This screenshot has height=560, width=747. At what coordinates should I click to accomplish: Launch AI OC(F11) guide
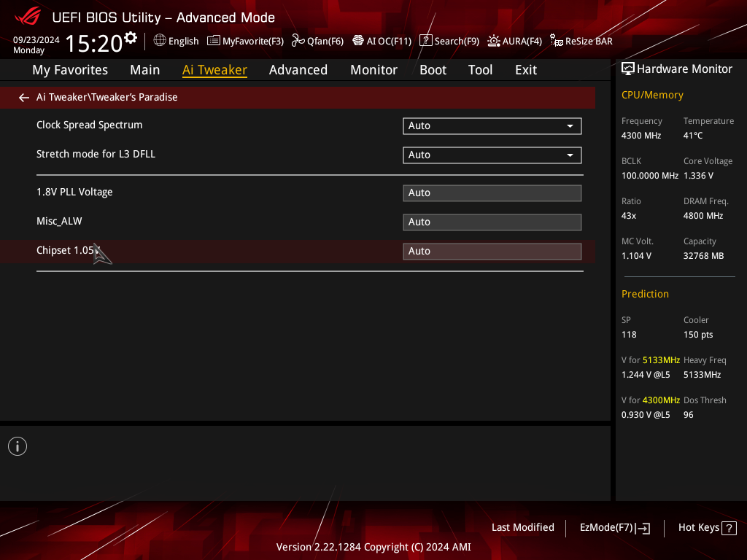[x=382, y=41]
